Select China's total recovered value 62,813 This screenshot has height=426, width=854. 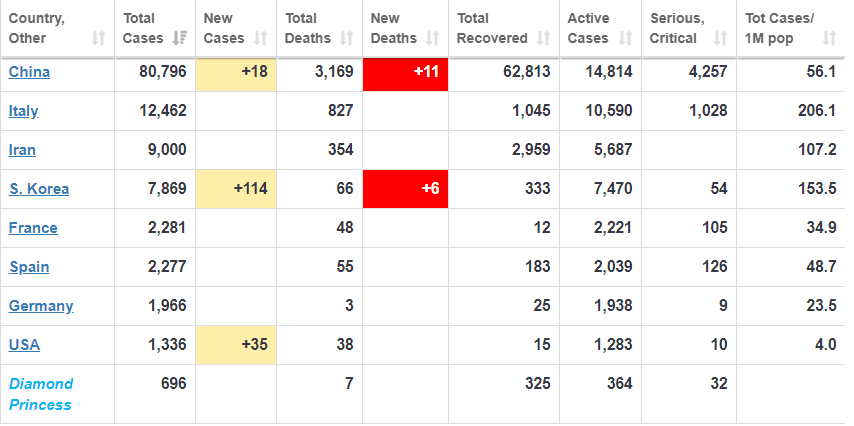click(527, 72)
